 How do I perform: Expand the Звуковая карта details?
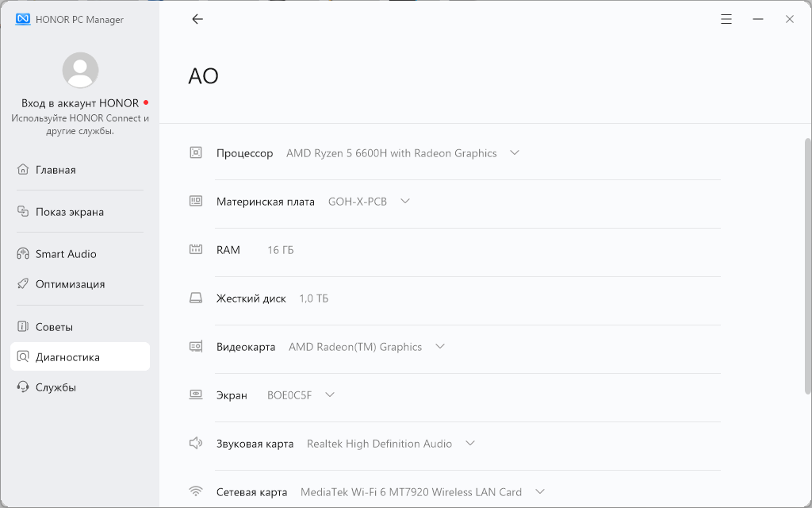470,444
